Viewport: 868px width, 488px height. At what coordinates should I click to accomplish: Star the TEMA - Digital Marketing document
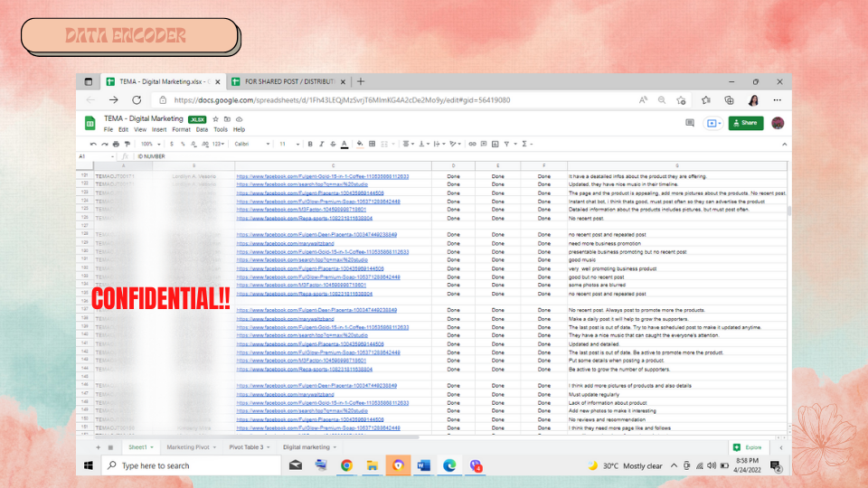pos(216,119)
